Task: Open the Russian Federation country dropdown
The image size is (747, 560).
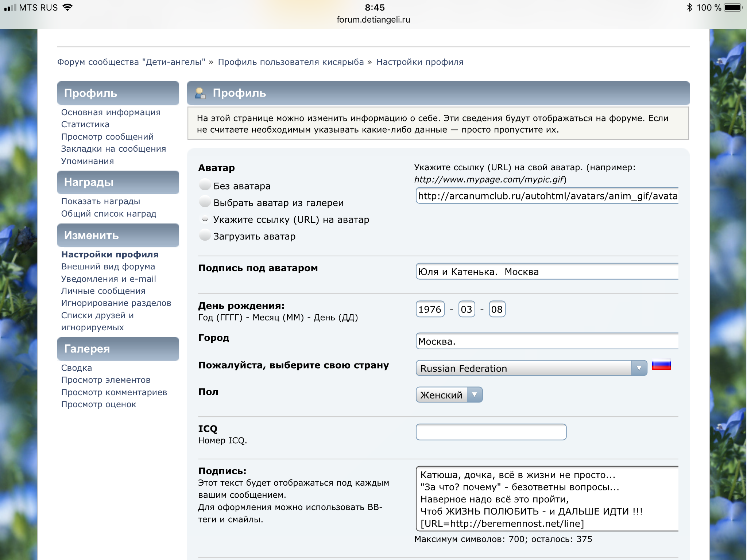Action: pos(531,368)
